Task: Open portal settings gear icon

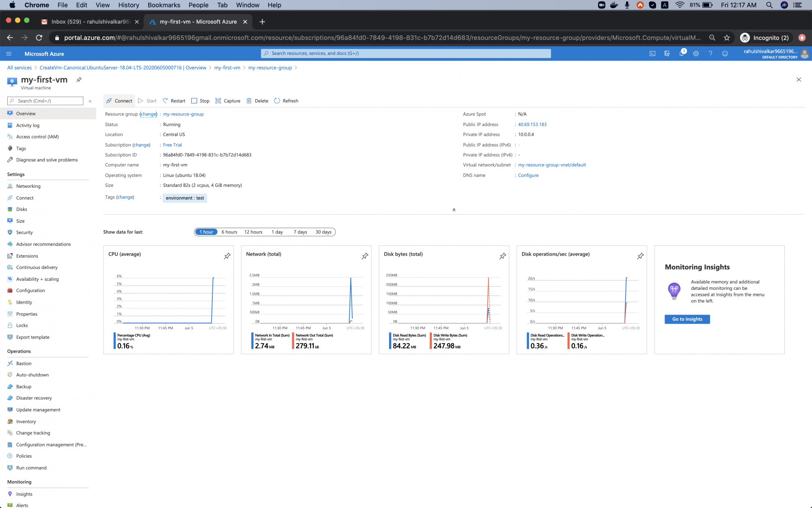Action: click(x=696, y=53)
